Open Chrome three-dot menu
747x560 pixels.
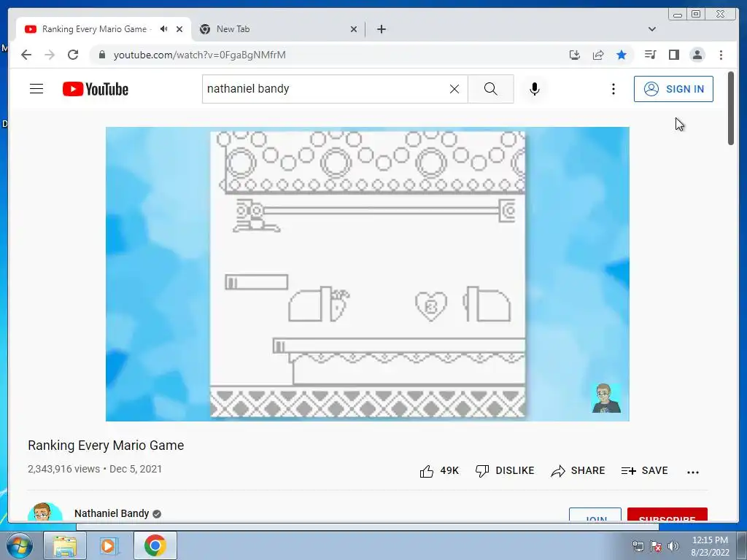pos(721,55)
